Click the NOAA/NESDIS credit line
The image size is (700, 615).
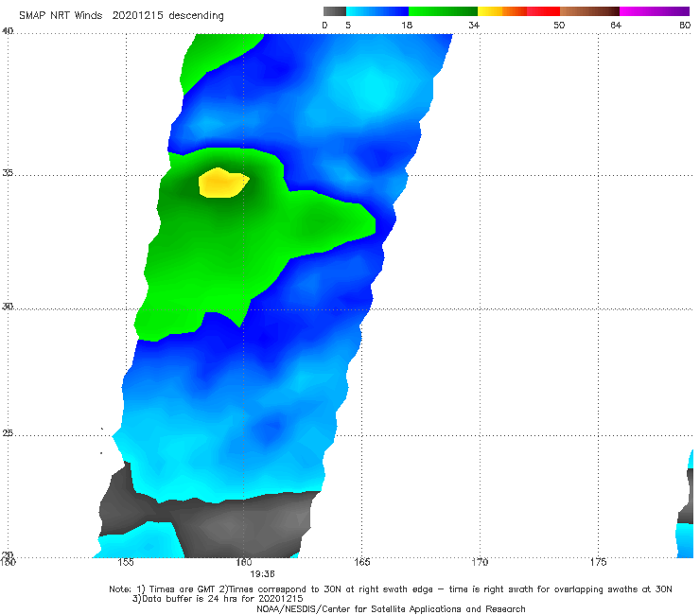click(391, 608)
